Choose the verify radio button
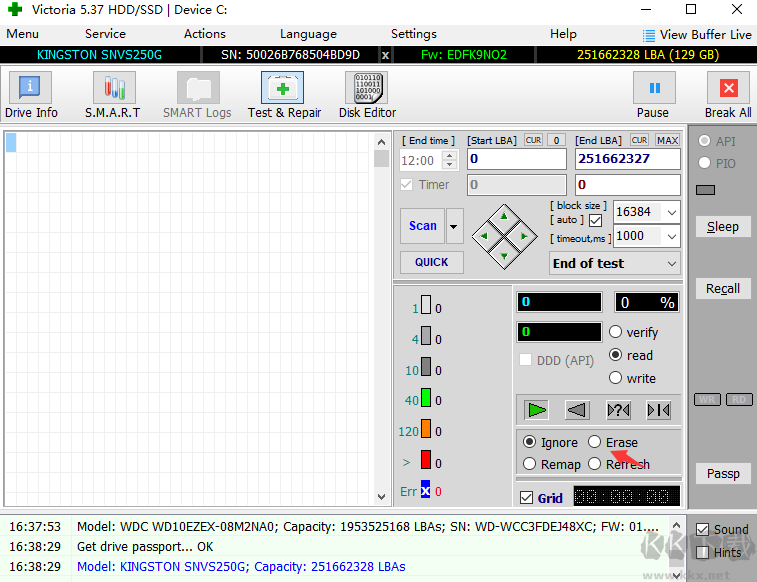757x582 pixels. point(616,332)
